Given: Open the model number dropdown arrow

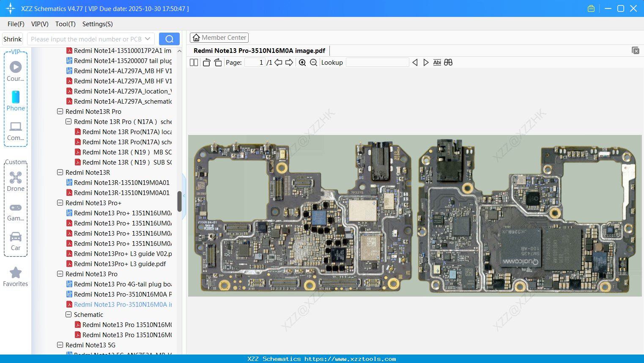Looking at the screenshot, I should click(x=148, y=39).
